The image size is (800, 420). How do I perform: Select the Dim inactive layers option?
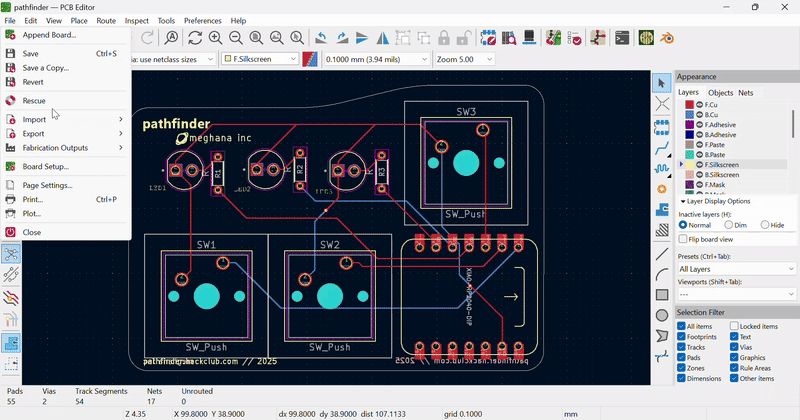(x=728, y=225)
